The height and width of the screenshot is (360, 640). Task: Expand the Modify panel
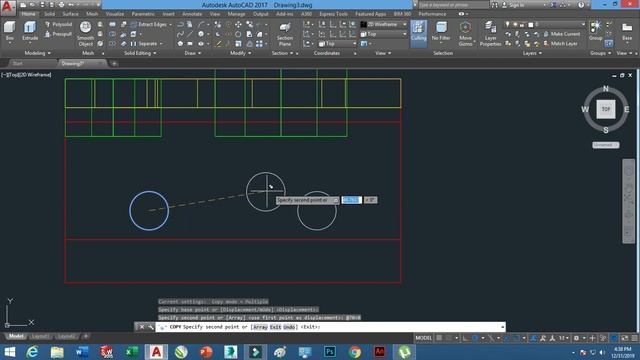point(240,53)
